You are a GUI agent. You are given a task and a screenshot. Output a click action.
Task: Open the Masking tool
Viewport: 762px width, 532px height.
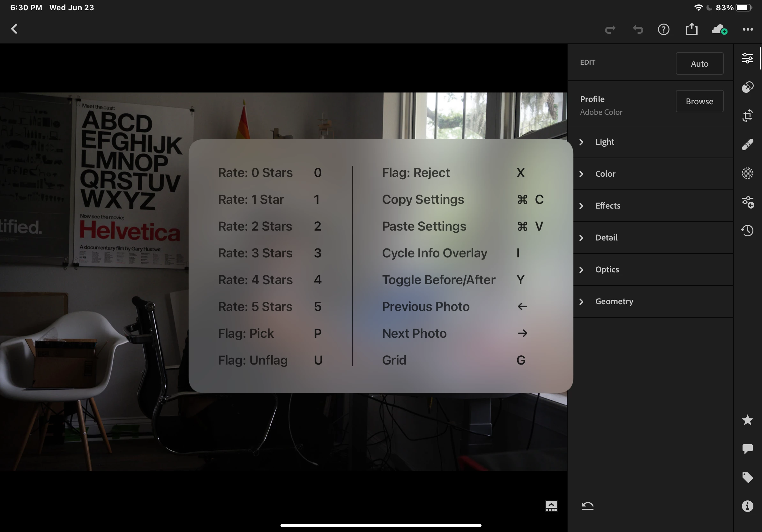tap(747, 173)
